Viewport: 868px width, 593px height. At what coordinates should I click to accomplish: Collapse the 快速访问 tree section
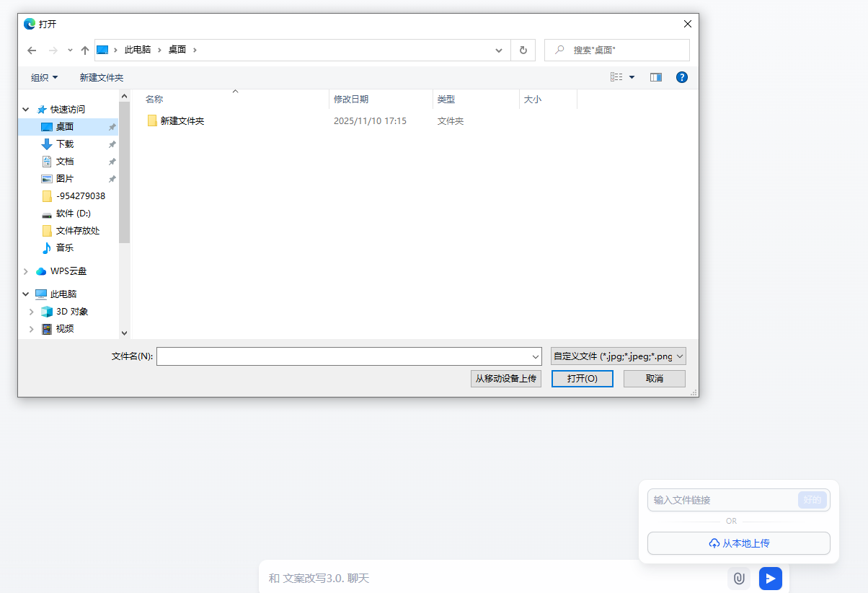26,110
